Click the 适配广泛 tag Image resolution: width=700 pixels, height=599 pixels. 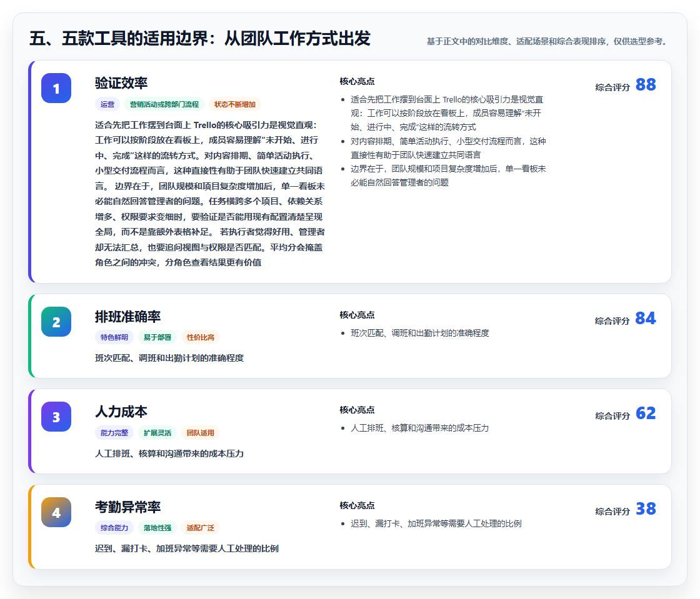point(201,528)
